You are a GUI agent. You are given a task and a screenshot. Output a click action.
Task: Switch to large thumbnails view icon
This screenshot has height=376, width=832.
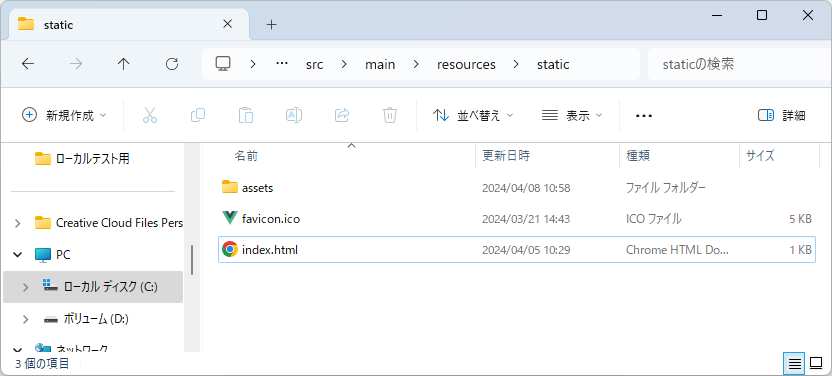point(816,363)
